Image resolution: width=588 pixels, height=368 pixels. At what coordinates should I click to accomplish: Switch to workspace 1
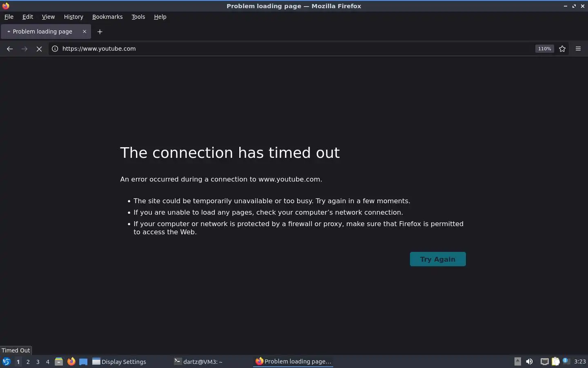pyautogui.click(x=18, y=361)
